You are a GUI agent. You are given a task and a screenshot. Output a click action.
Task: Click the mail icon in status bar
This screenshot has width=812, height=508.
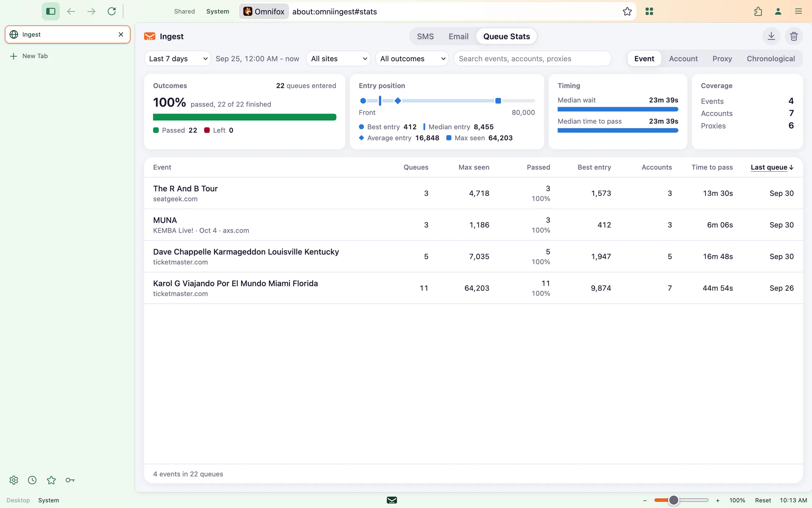pyautogui.click(x=392, y=500)
